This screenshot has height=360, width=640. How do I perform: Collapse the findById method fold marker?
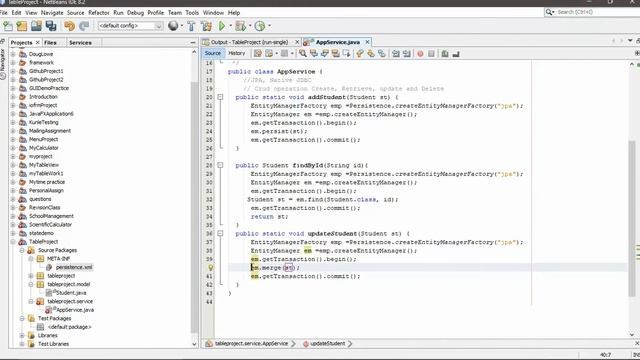(x=220, y=165)
